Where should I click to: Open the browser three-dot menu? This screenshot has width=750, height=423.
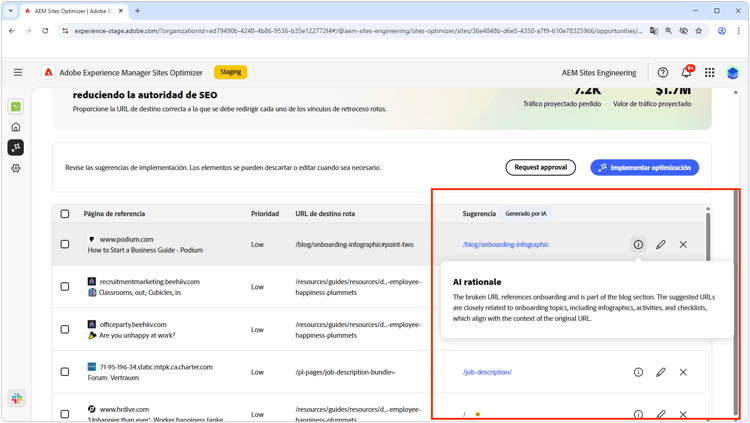(x=739, y=31)
